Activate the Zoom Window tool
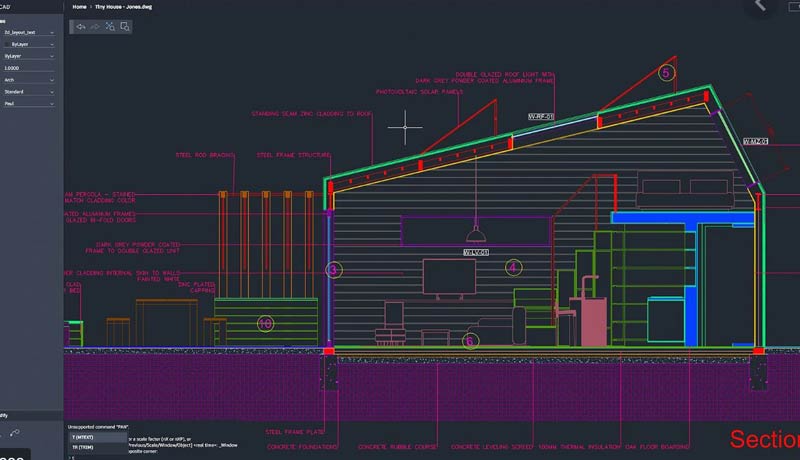This screenshot has height=460, width=800. (x=125, y=27)
